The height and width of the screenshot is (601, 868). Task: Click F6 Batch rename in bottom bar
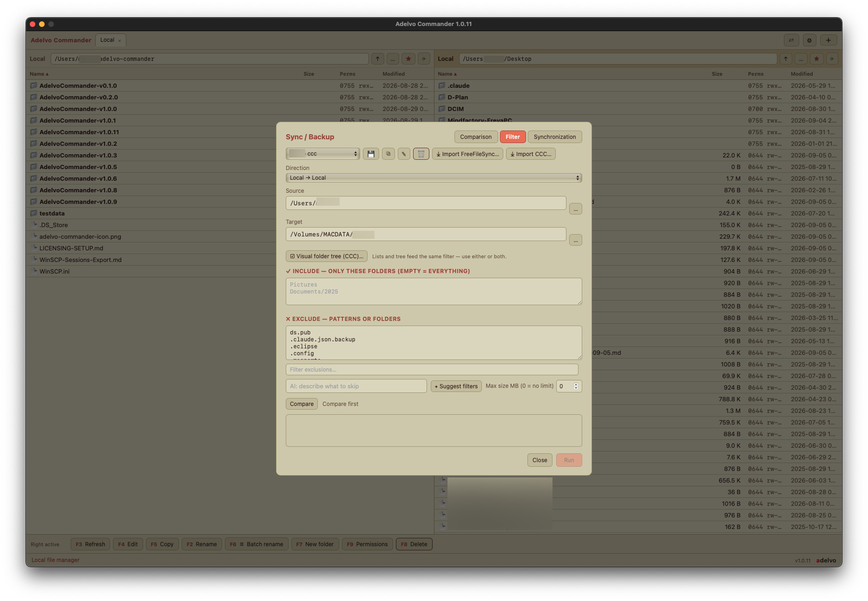256,544
